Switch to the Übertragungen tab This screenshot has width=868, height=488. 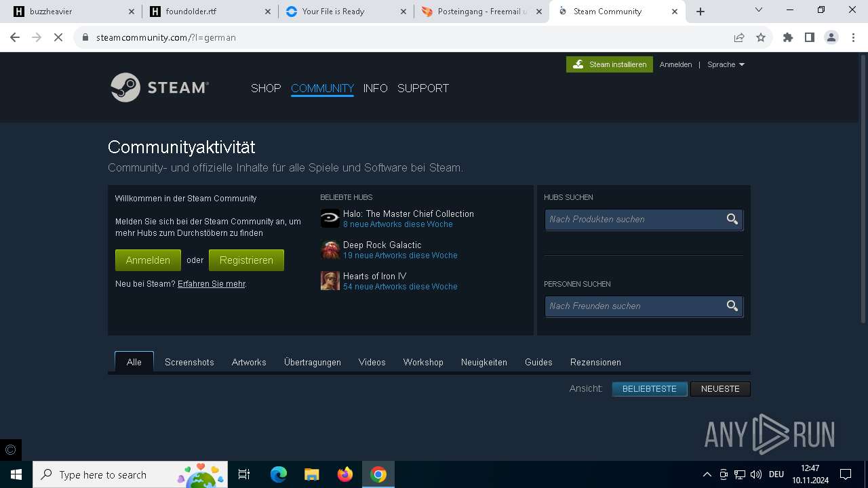pos(313,362)
